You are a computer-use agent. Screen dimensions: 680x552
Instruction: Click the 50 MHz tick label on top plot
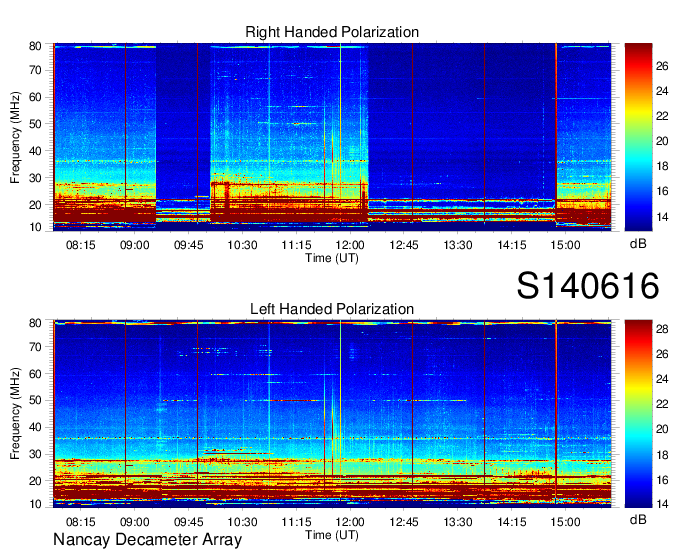pyautogui.click(x=35, y=124)
